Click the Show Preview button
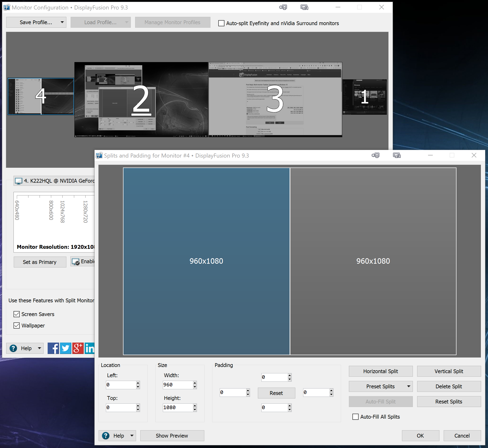The image size is (488, 448). point(172,436)
